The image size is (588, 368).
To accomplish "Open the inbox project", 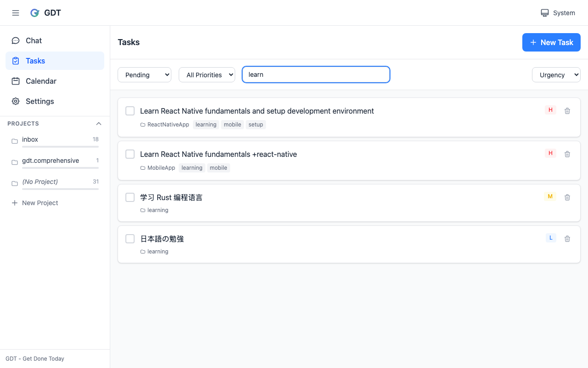I will tap(30, 139).
